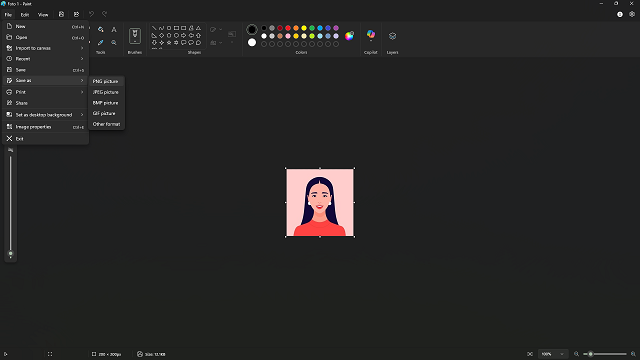Pick the purple palette color
640x360 pixels.
[x=336, y=28]
